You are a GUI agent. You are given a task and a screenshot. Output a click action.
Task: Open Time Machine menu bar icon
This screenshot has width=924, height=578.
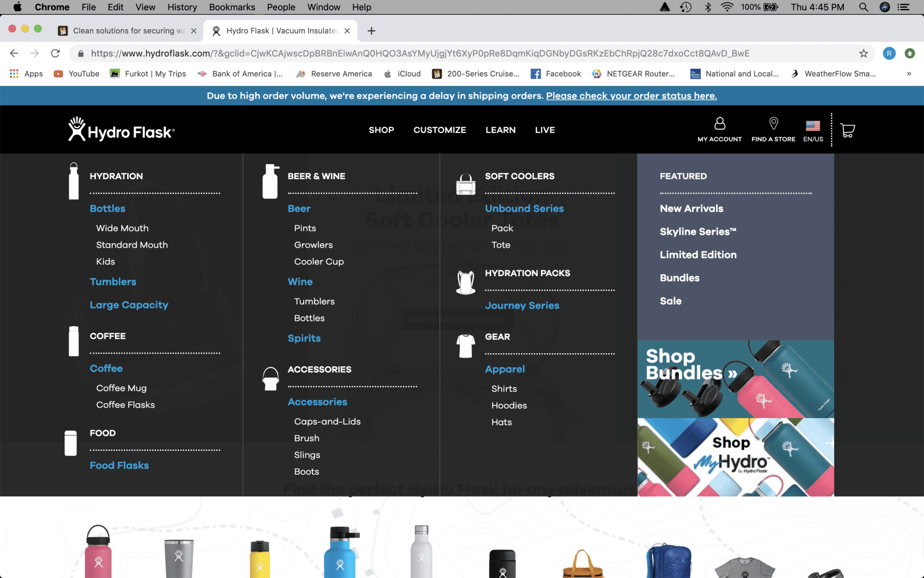686,7
